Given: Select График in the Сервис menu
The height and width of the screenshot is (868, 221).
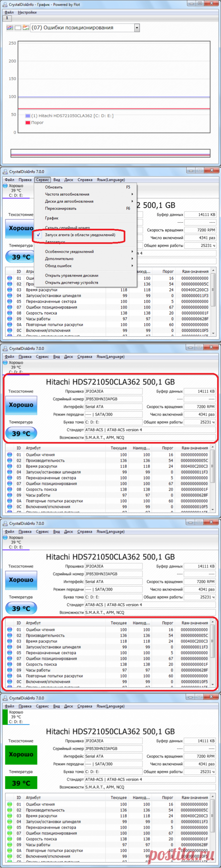Looking at the screenshot, I should [52, 218].
